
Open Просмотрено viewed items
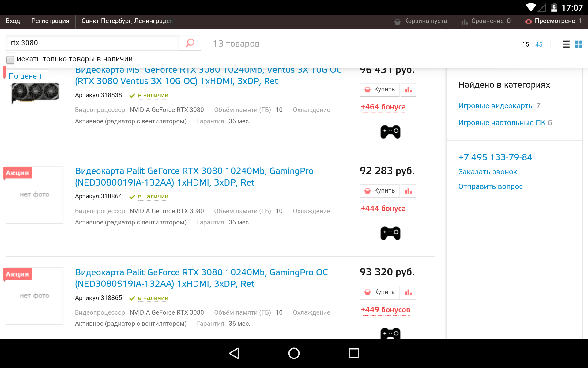[554, 21]
